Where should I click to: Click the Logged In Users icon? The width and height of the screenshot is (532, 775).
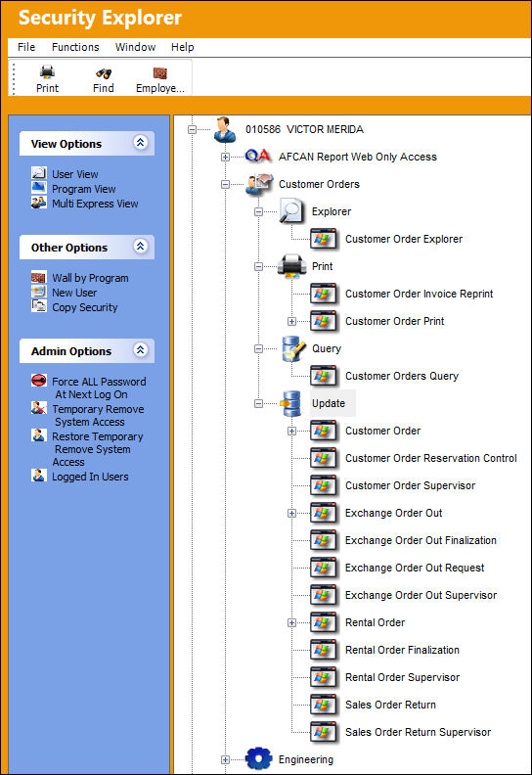tap(38, 476)
